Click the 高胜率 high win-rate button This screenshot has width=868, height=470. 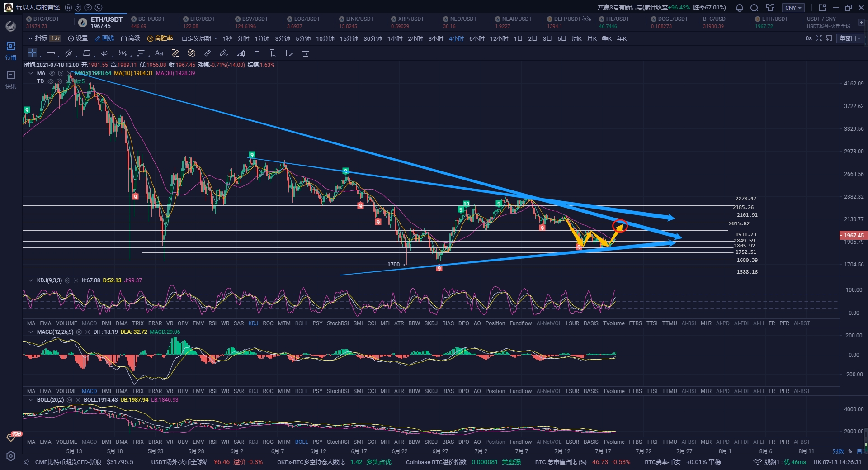pyautogui.click(x=160, y=38)
